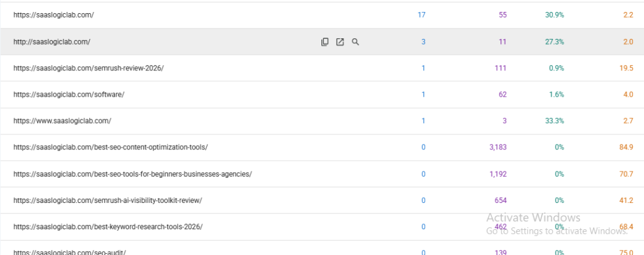644x255 pixels.
Task: Open semrush-ai-visibility-toolkit-review page row
Action: (322, 200)
